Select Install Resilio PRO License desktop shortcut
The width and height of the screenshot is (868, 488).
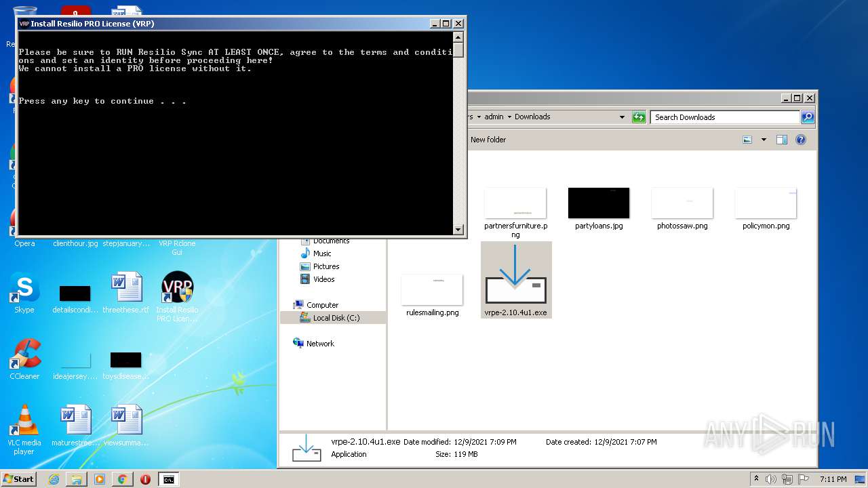(177, 298)
